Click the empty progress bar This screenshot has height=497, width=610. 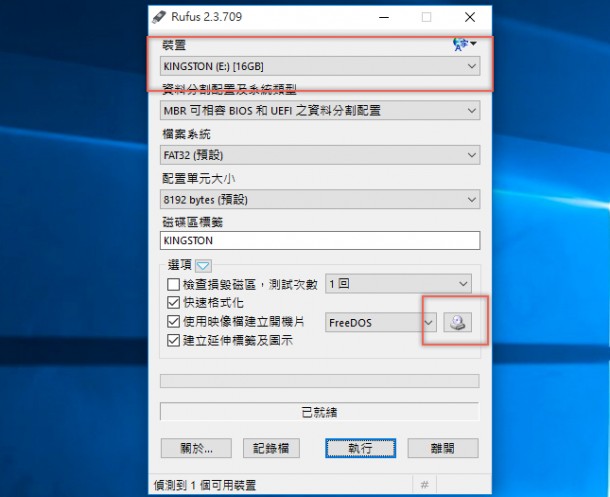click(320, 381)
